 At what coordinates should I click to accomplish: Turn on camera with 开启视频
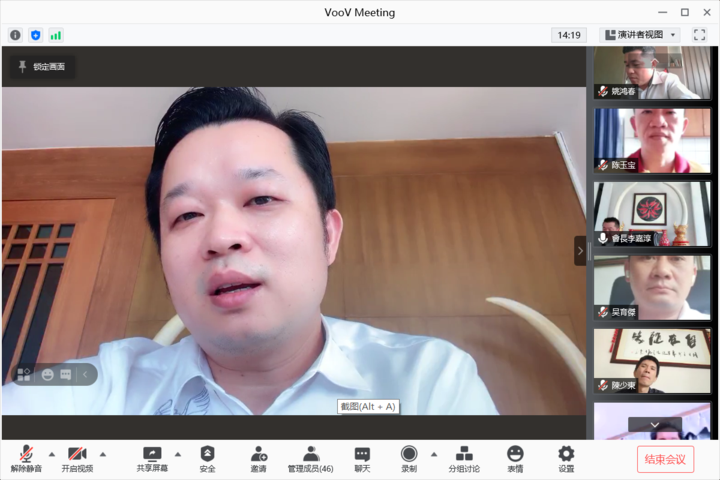click(77, 459)
